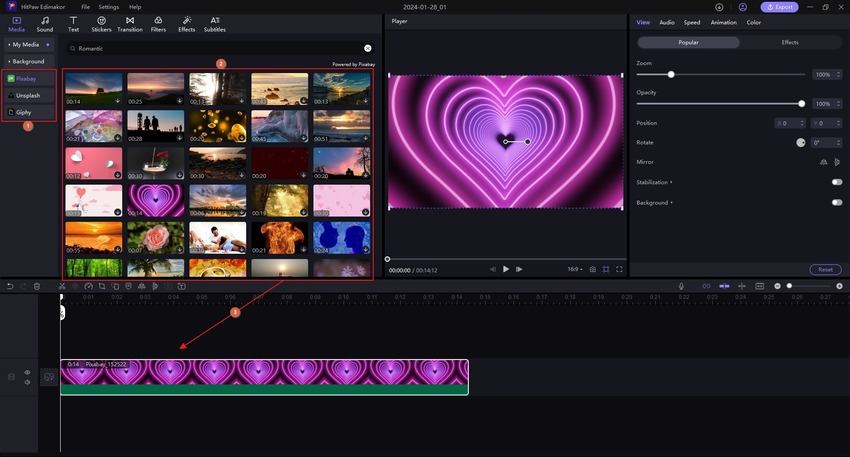Screen dimensions: 850x457
Task: Zoom in timeline with plus icon
Action: click(x=839, y=286)
